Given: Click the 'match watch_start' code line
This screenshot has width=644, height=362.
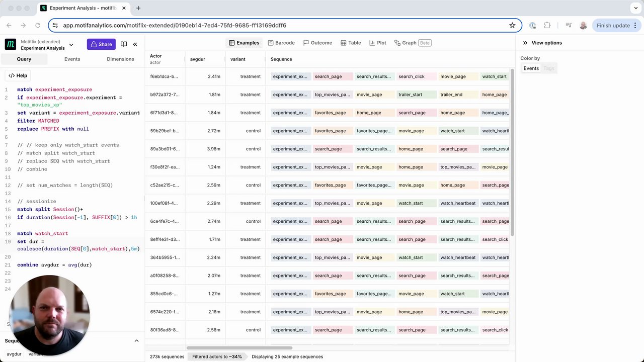Looking at the screenshot, I should point(42,233).
